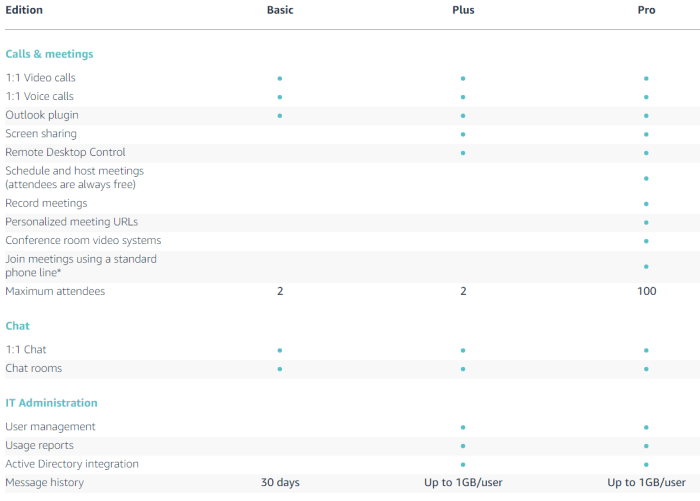
Task: Click the Pro dot for Record meetings
Action: pos(647,204)
